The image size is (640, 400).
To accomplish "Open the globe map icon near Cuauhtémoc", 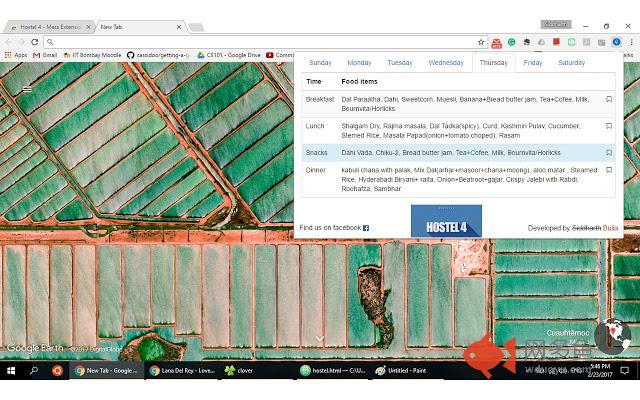I will [x=613, y=336].
